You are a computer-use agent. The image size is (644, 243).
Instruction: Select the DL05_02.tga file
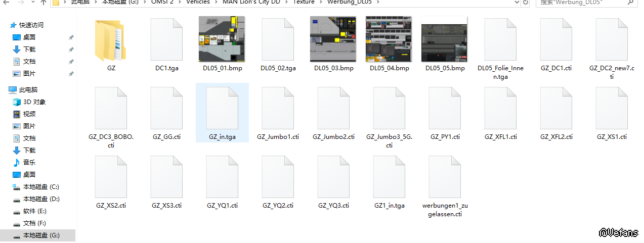[x=278, y=45]
